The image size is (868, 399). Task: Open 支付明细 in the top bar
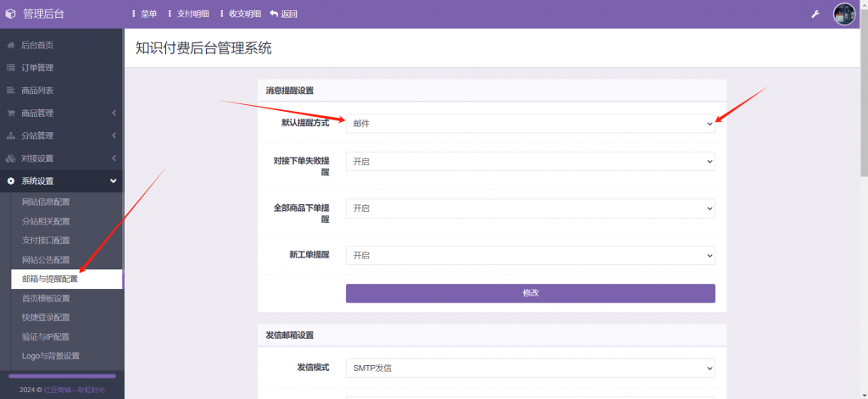(188, 14)
